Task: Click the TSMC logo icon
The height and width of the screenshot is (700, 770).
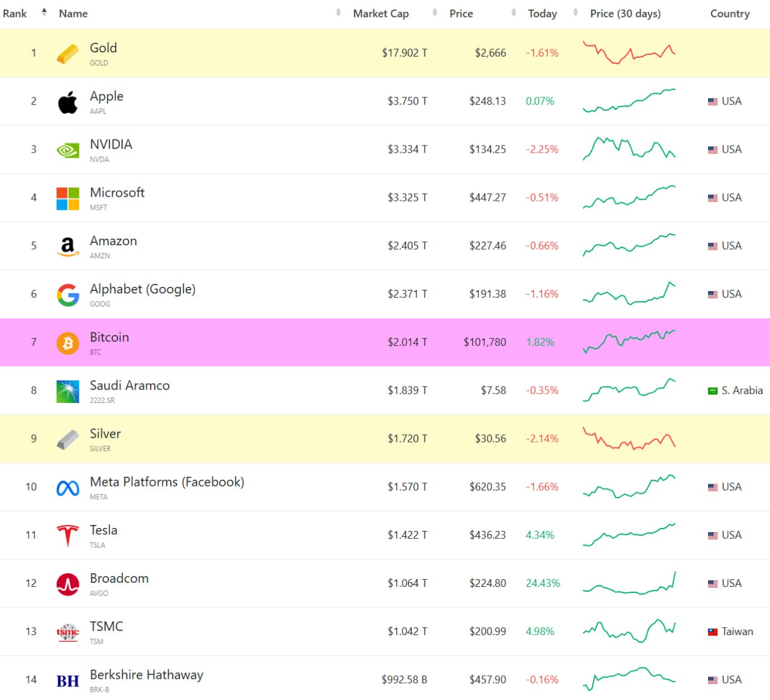Action: tap(68, 632)
